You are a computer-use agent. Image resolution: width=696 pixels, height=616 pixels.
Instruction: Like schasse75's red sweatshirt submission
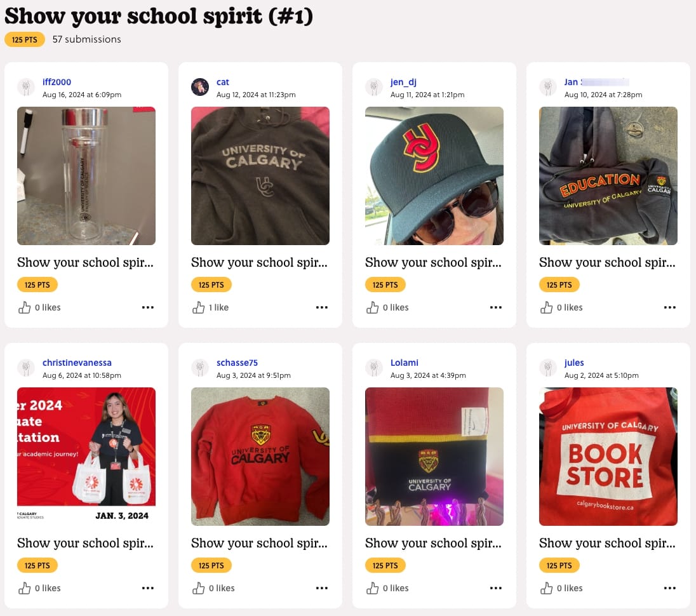198,588
